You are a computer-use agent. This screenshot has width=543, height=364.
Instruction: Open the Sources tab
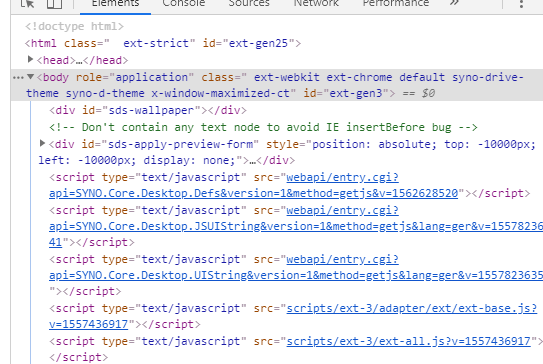click(249, 3)
